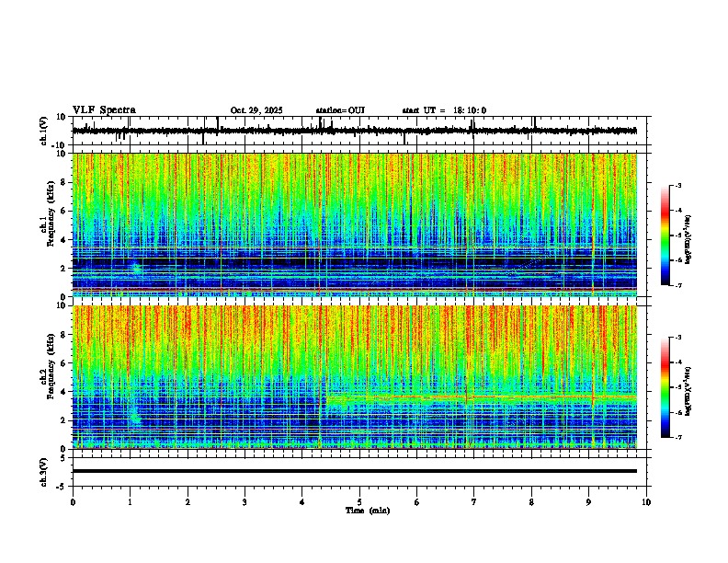Click the "-5" tick on the ch.3(V) axis
Viewport: 728px width, 563px height.
coord(62,487)
